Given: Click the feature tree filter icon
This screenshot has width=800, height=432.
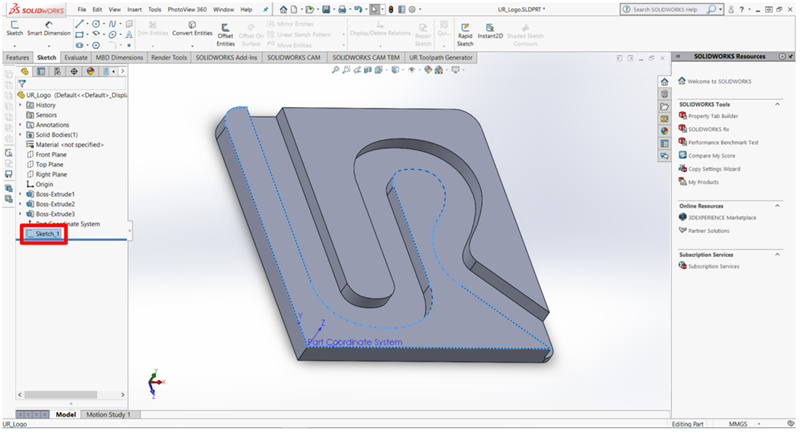Looking at the screenshot, I should (x=22, y=84).
